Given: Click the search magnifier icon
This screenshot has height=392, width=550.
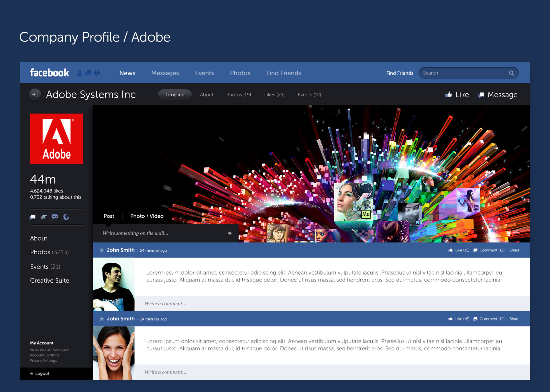Looking at the screenshot, I should coord(511,73).
